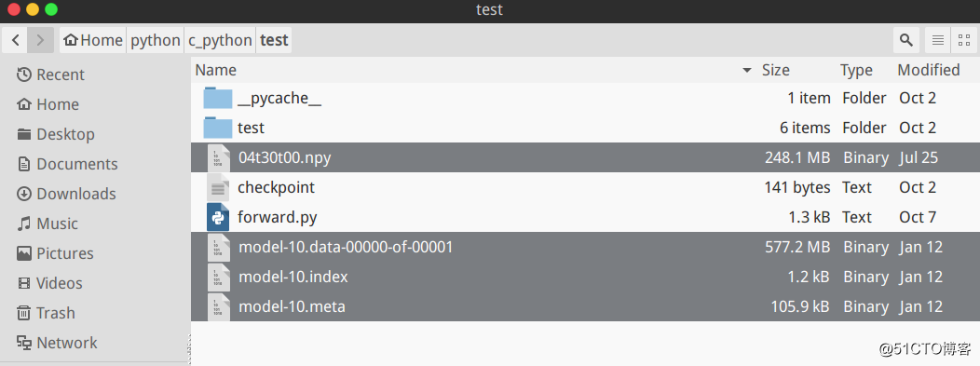Open c_python in the path bar
Viewport: 980px width, 366px height.
(x=220, y=41)
